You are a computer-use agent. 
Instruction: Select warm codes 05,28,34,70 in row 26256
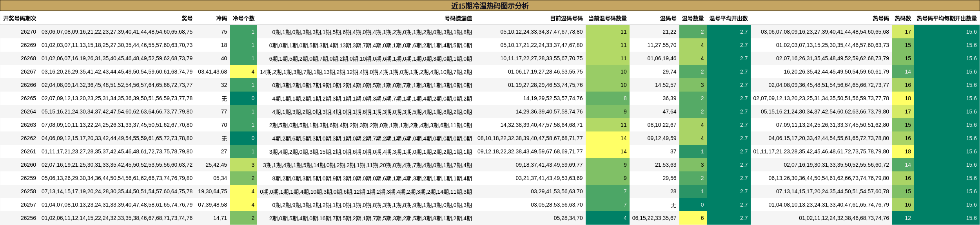pos(568,218)
